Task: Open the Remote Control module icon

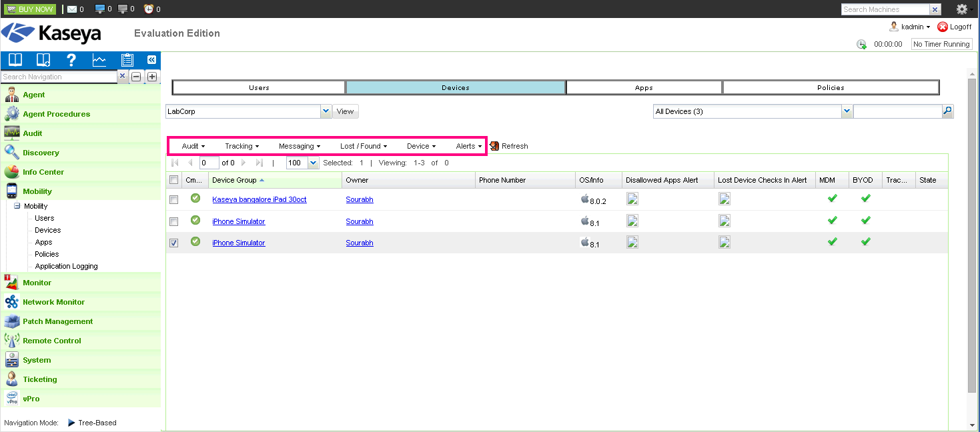Action: (12, 341)
